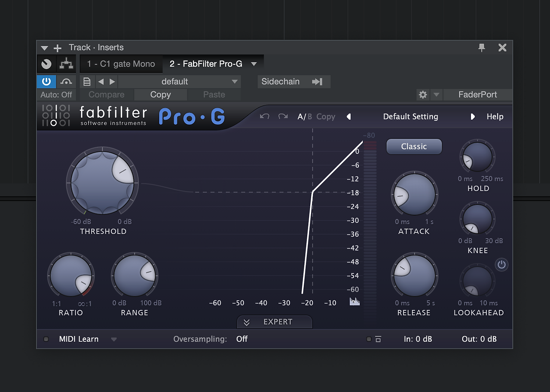Open the gear settings icon
Image resolution: width=550 pixels, height=392 pixels.
[x=423, y=95]
